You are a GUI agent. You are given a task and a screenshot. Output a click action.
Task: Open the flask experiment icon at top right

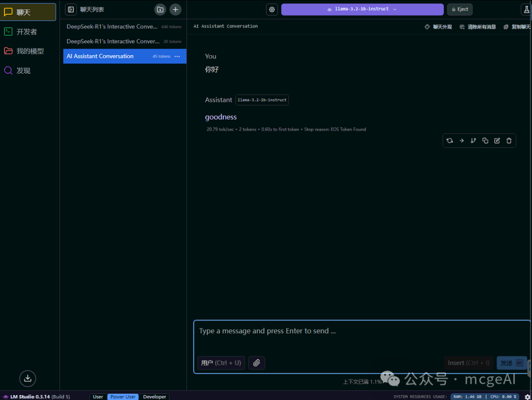tap(526, 9)
